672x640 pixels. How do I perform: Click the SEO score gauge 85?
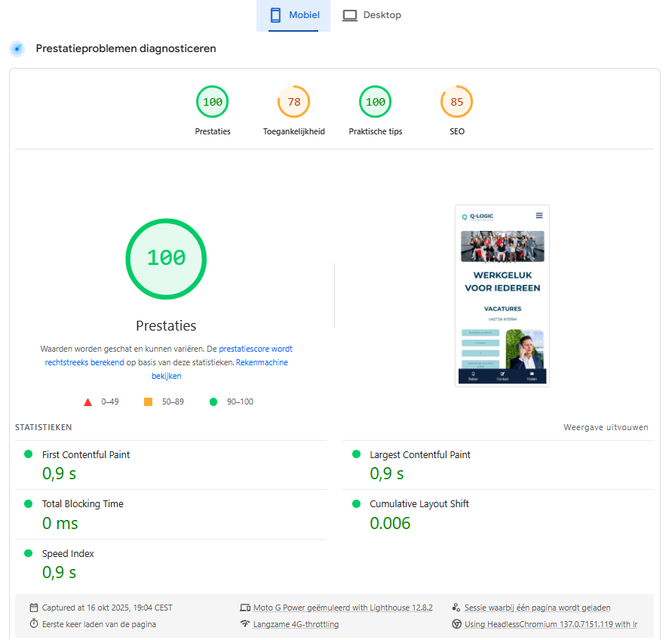point(457,103)
